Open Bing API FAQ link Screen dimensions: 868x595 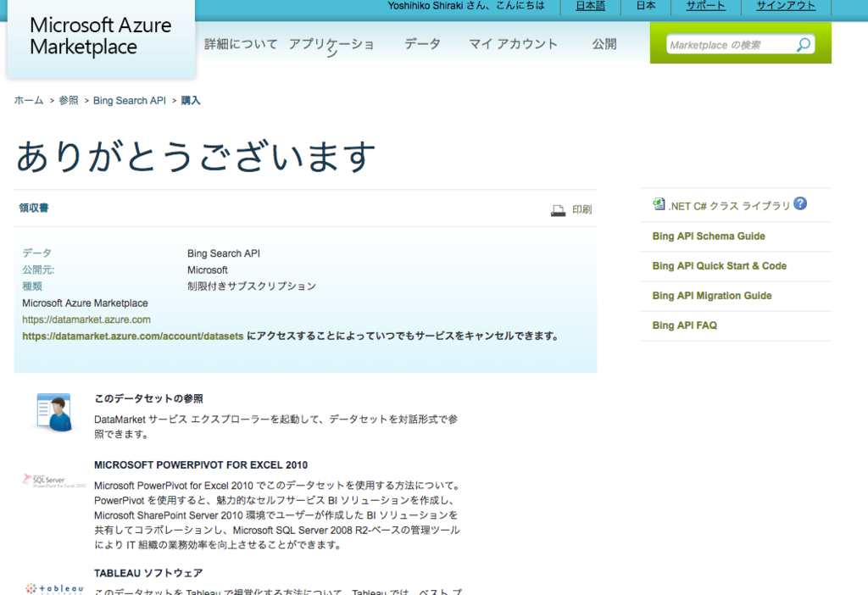[x=684, y=325]
